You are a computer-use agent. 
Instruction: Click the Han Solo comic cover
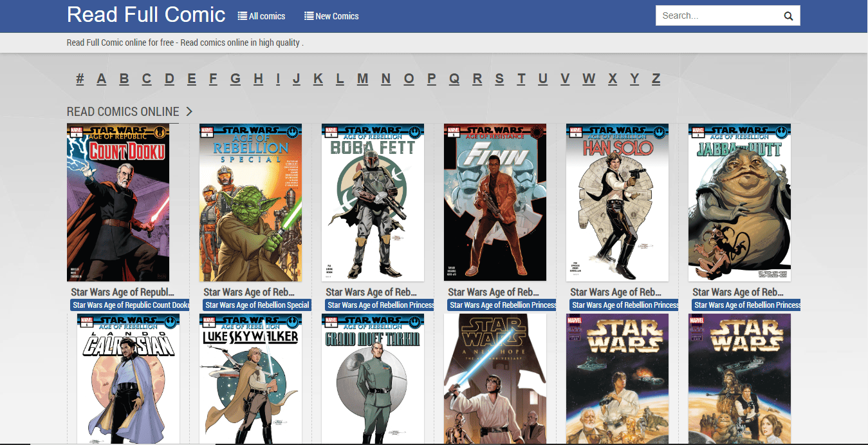(617, 202)
